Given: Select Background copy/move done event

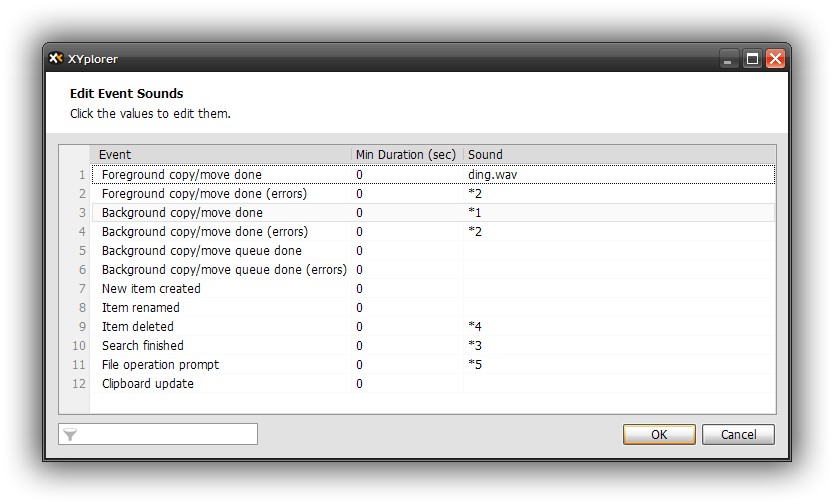Looking at the screenshot, I should tap(182, 213).
